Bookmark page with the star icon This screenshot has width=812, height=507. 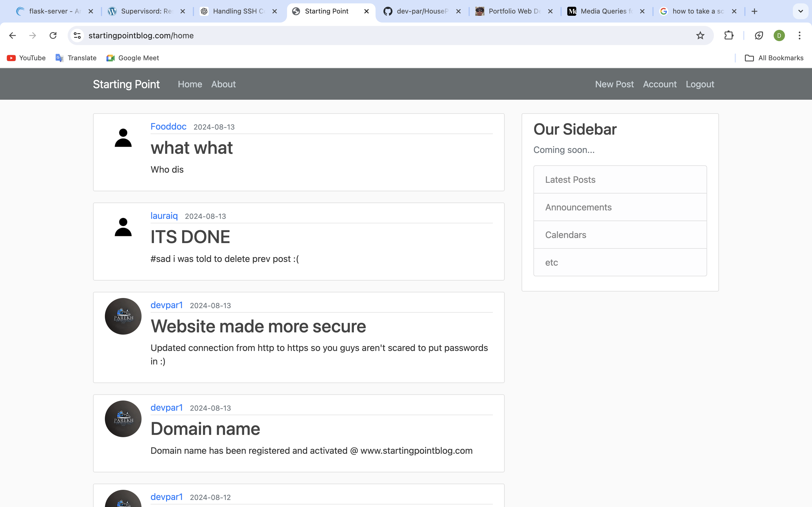pyautogui.click(x=700, y=35)
